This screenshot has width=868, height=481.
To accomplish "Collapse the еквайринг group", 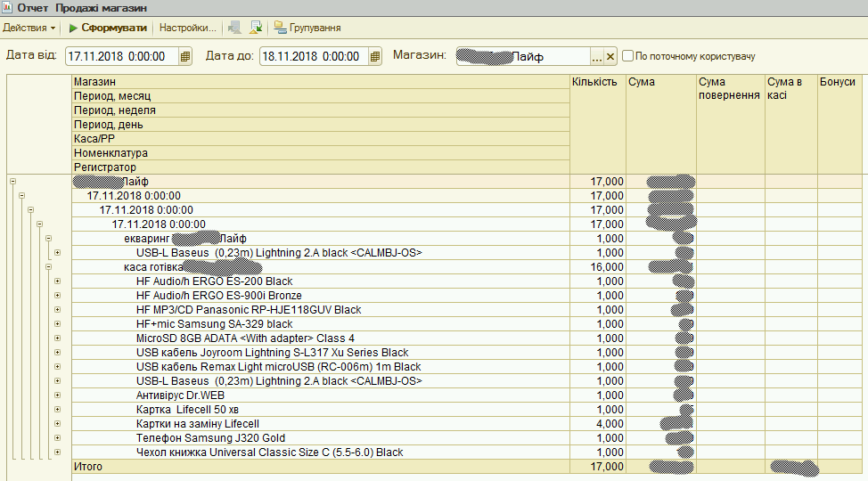I will 49,239.
